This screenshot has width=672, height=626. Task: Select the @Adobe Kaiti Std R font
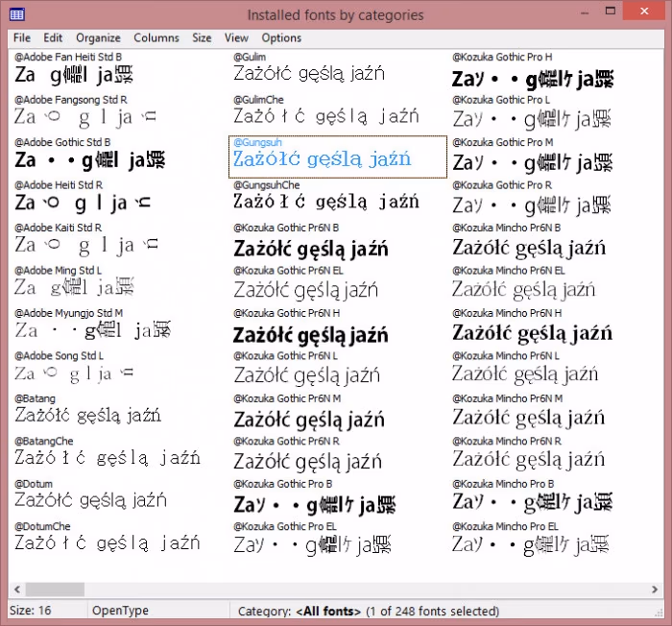click(119, 241)
